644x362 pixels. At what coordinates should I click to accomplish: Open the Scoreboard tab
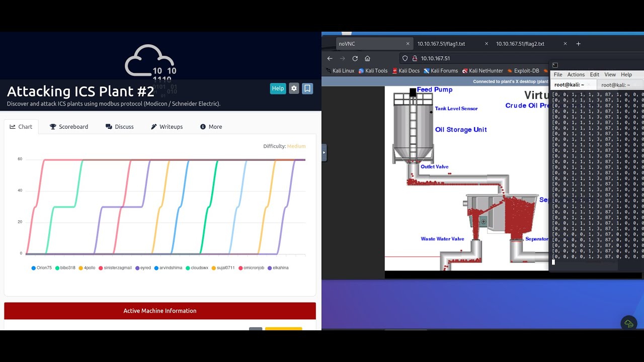tap(69, 127)
